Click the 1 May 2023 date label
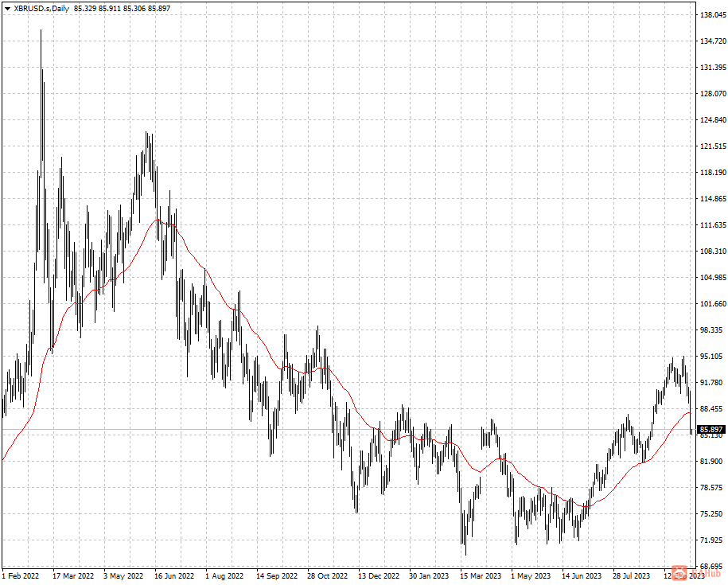Screen dimensions: 728x585 click(531, 575)
